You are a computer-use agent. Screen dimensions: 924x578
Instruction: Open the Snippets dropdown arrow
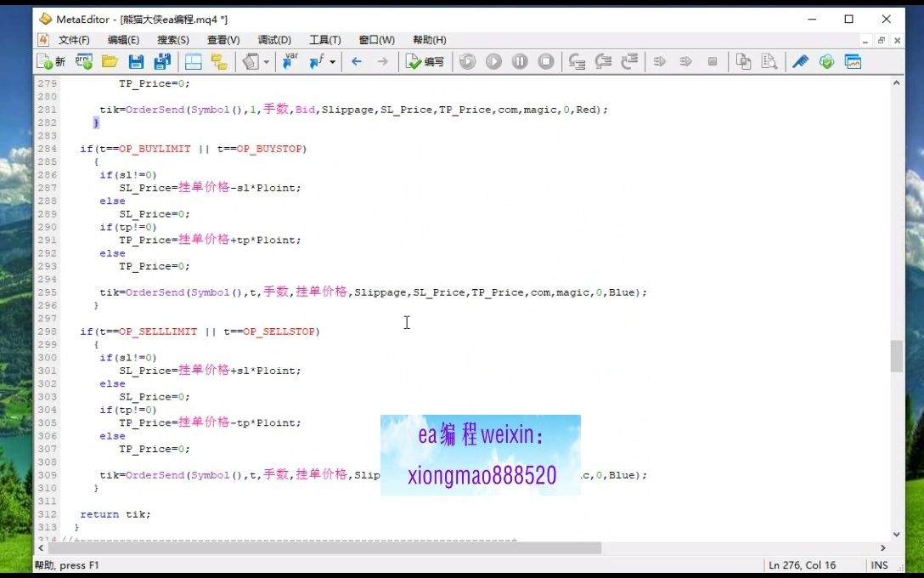click(x=266, y=60)
